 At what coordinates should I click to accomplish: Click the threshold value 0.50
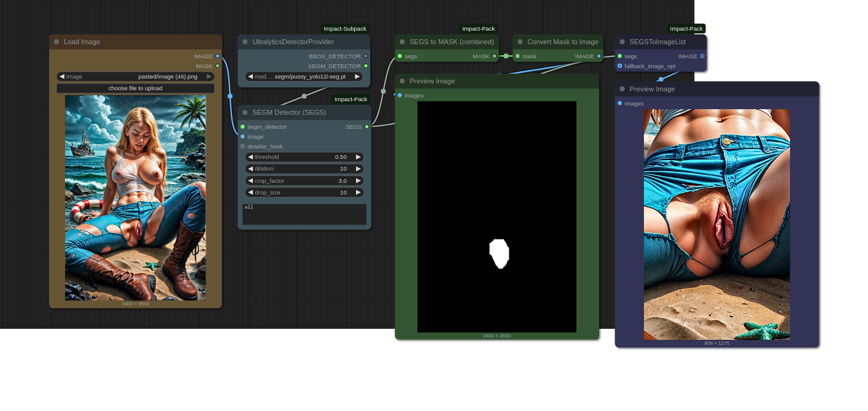341,157
